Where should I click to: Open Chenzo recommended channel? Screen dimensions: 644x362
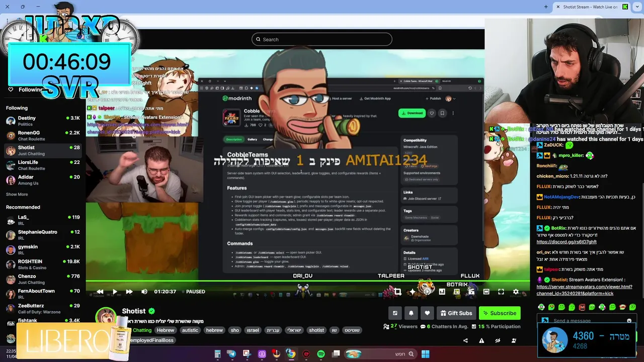pos(43,279)
